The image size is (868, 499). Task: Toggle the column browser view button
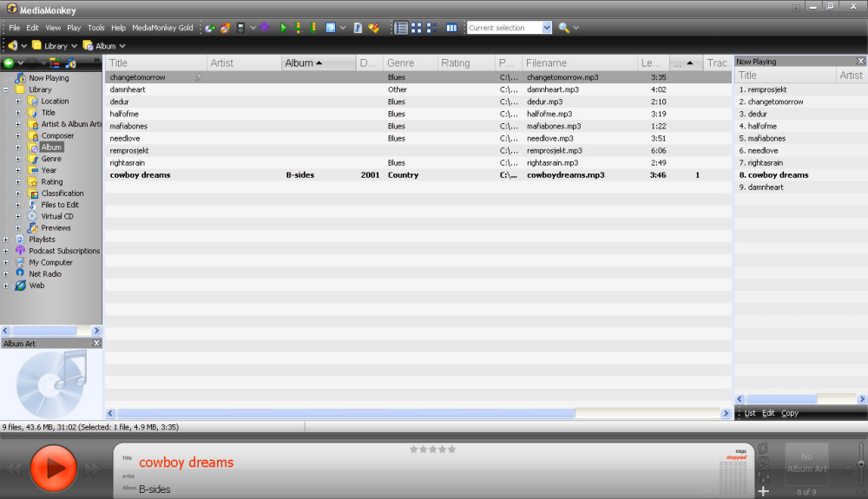(x=451, y=28)
